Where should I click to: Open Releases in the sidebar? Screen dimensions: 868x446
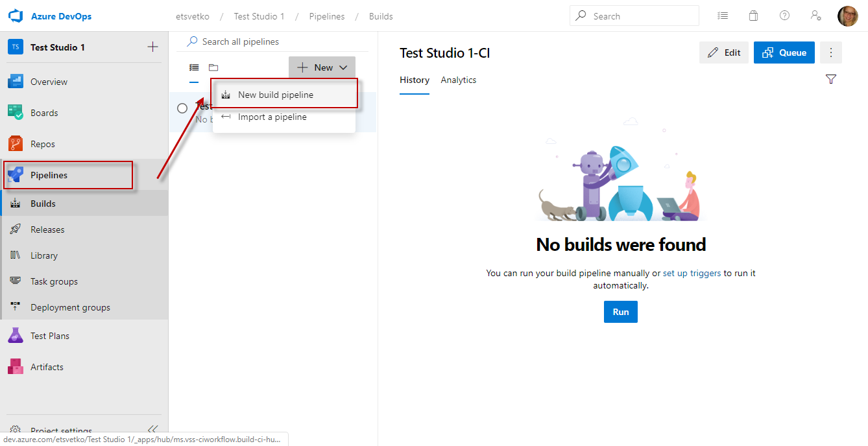[84, 229]
